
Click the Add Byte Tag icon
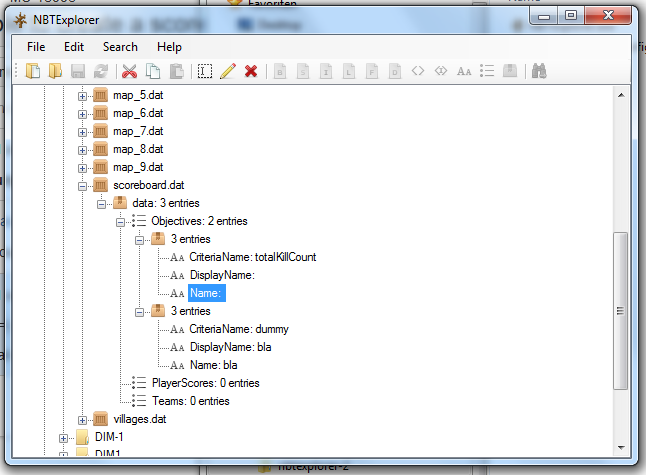[280, 71]
